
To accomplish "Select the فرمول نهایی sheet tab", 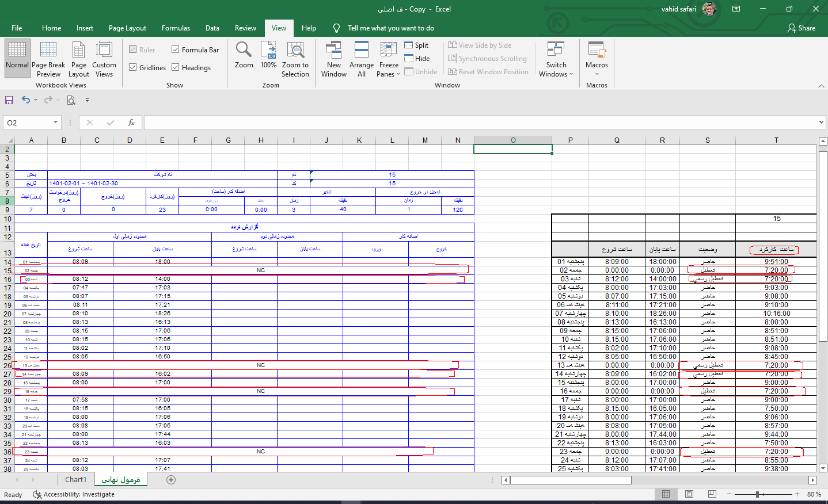I will [121, 480].
